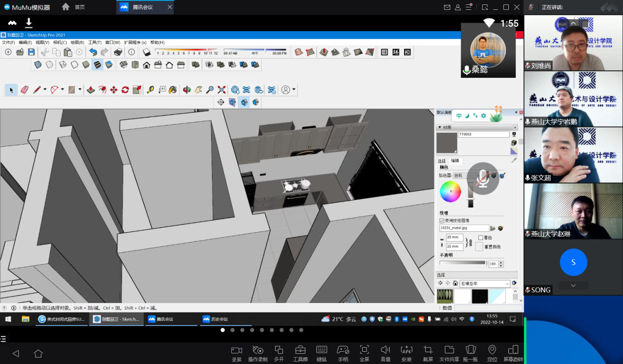
Task: Click the color wheel picker
Action: 450,192
